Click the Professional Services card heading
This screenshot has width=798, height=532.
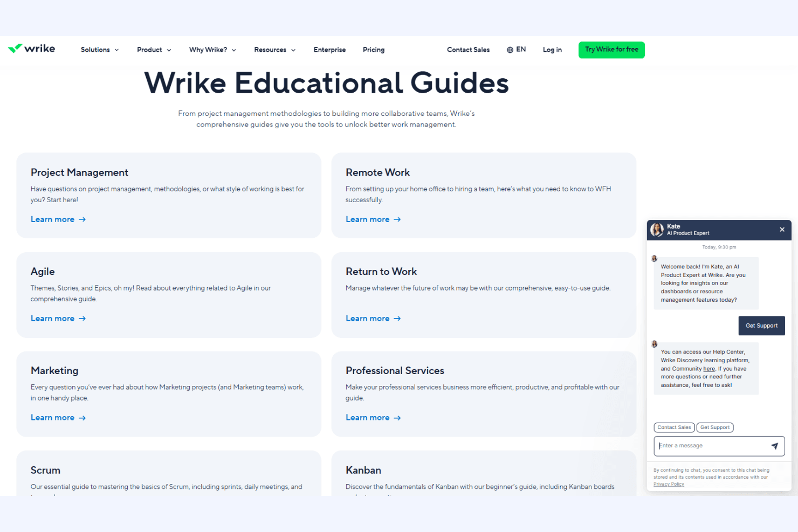click(x=395, y=371)
